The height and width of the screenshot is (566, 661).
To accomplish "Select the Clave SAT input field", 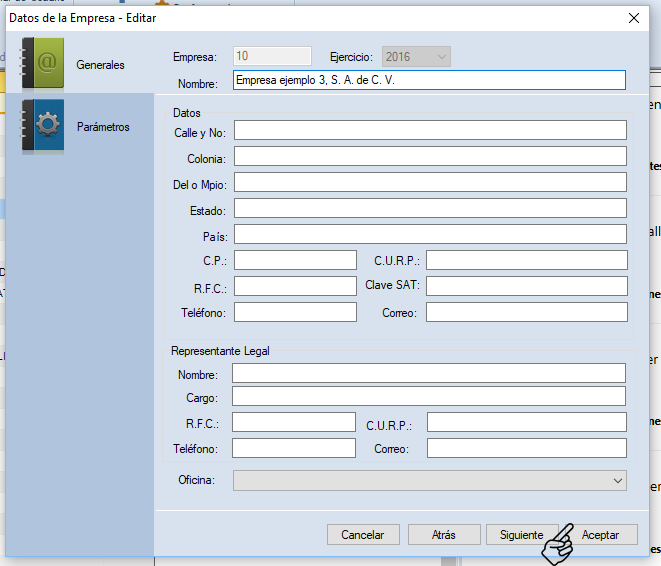I will (526, 286).
